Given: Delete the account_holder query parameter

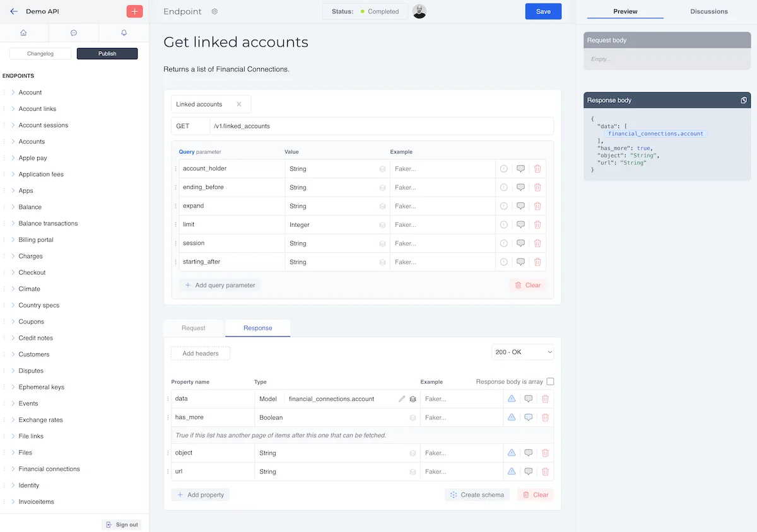Looking at the screenshot, I should coord(537,169).
